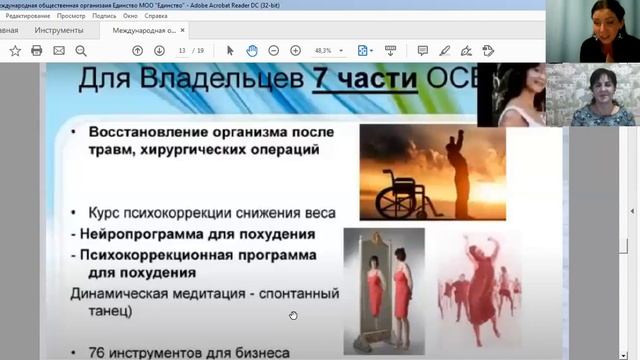Select the lower right participant video
The width and height of the screenshot is (640, 360).
click(593, 95)
